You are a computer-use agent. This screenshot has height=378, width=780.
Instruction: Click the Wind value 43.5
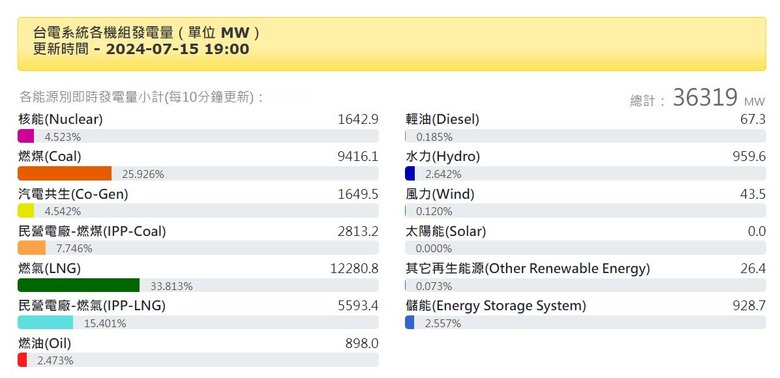753,194
